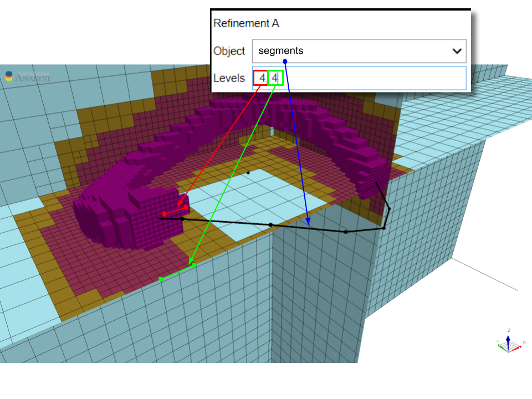532x399 pixels.
Task: Click the chevron arrow of Object combo box
Action: (x=457, y=51)
